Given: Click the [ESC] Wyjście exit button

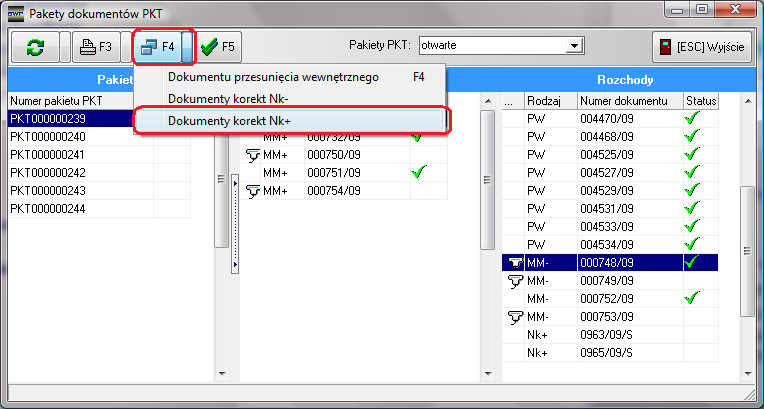Looking at the screenshot, I should (701, 46).
